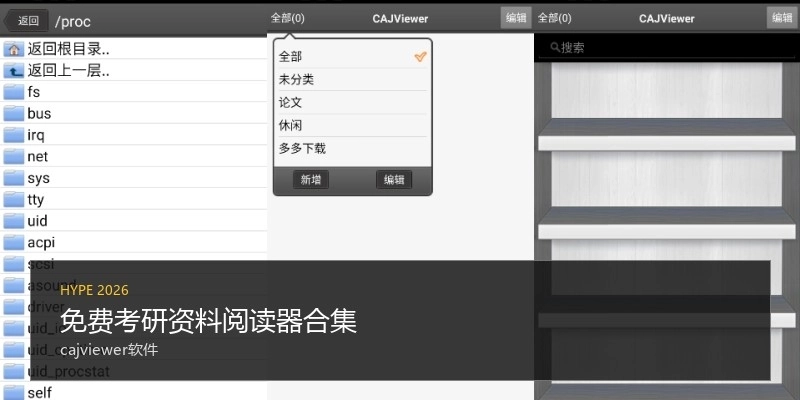Image resolution: width=800 pixels, height=400 pixels.
Task: Click the 免费考研资料阅读器合集 headline
Action: (x=208, y=321)
